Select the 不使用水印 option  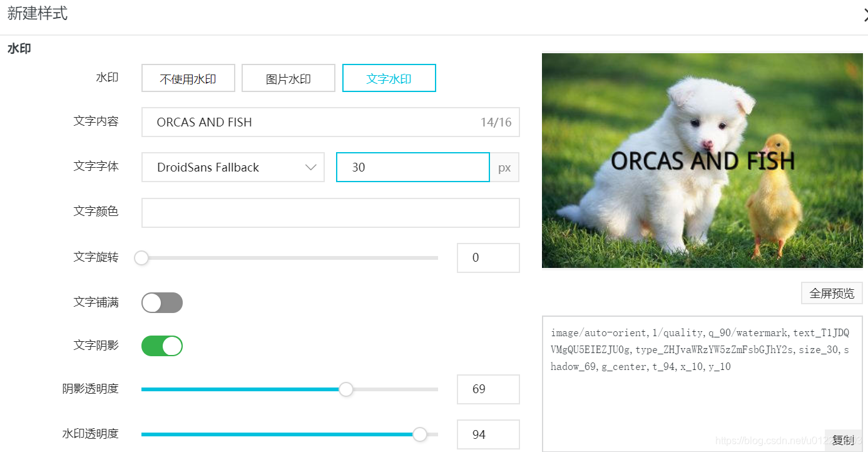coord(188,78)
